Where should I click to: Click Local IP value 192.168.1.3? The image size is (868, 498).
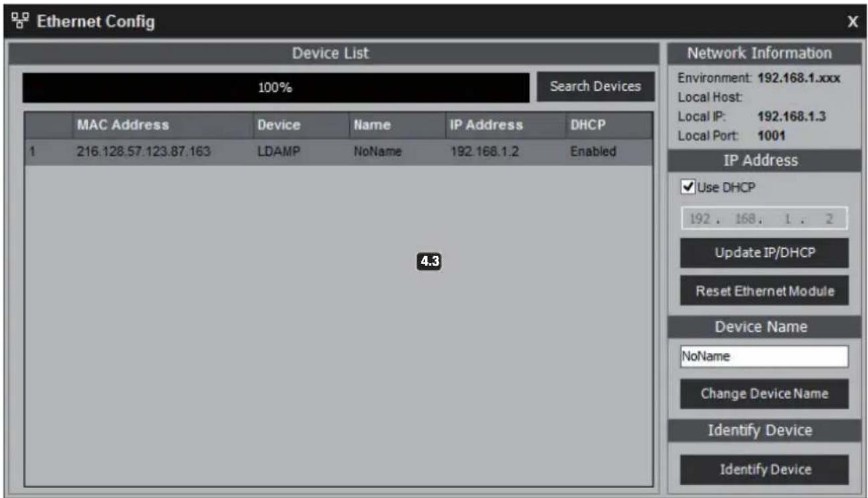click(x=791, y=116)
